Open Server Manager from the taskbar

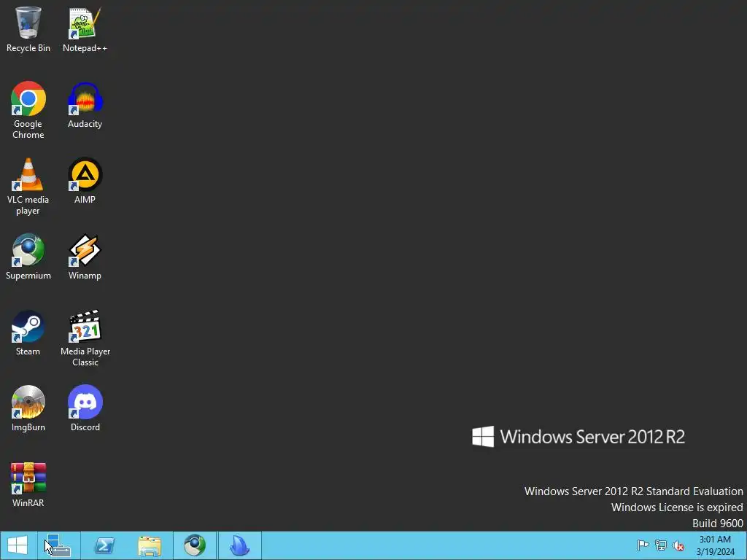pos(58,545)
